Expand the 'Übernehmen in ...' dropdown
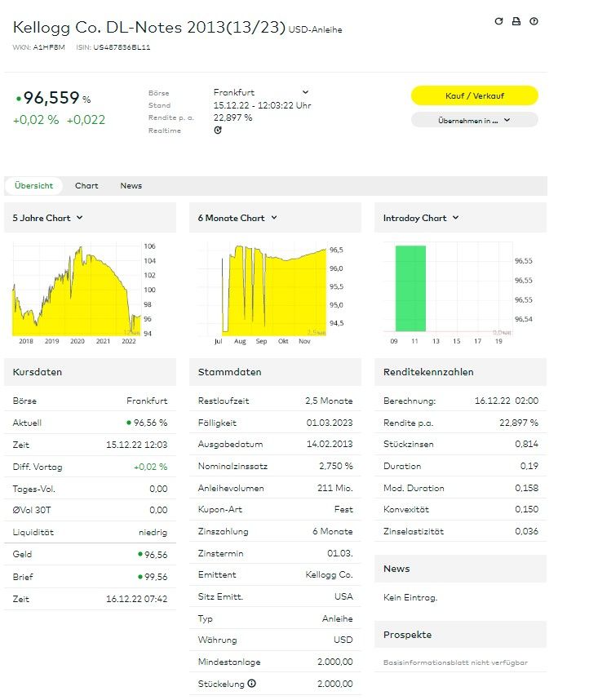 (x=474, y=120)
